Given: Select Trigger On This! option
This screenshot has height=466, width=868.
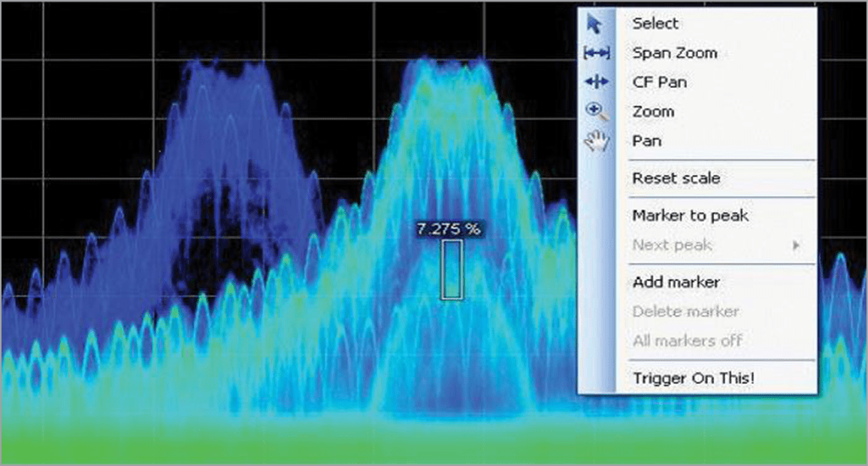Looking at the screenshot, I should [693, 378].
